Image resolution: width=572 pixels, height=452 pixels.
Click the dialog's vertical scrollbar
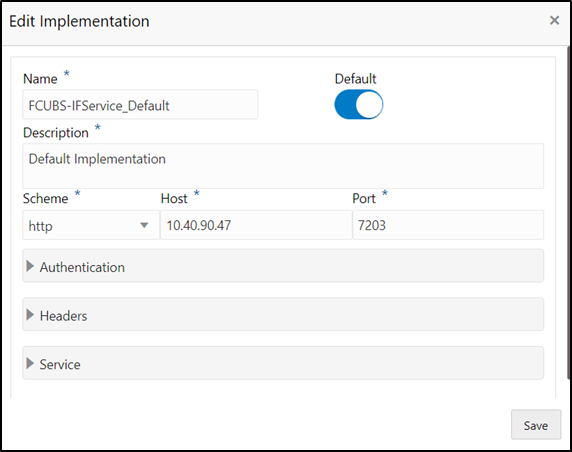tap(569, 213)
